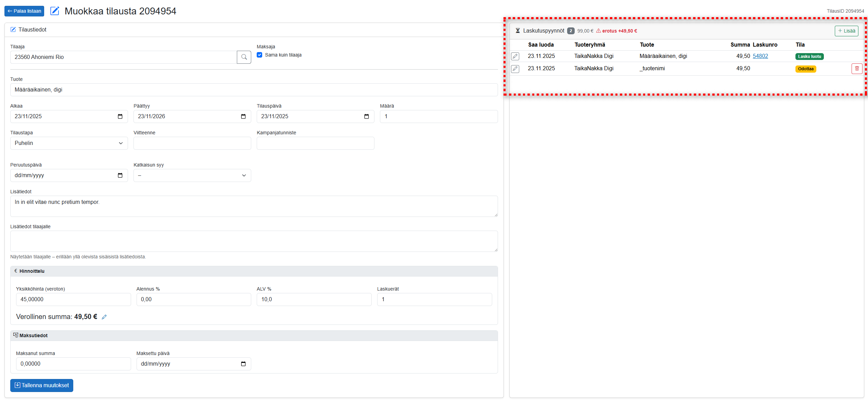Open the Alkaa date calendar picker
Screen dimensions: 868x404
(120, 117)
